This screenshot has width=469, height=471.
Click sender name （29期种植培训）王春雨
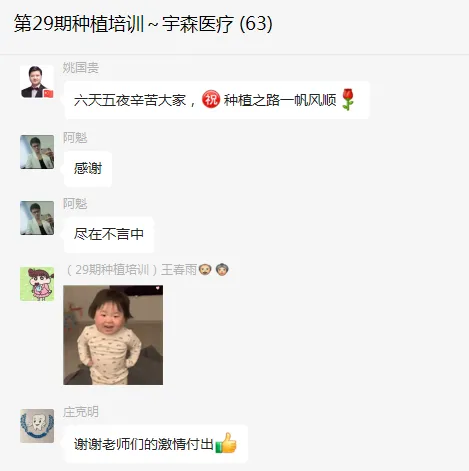[x=131, y=270]
